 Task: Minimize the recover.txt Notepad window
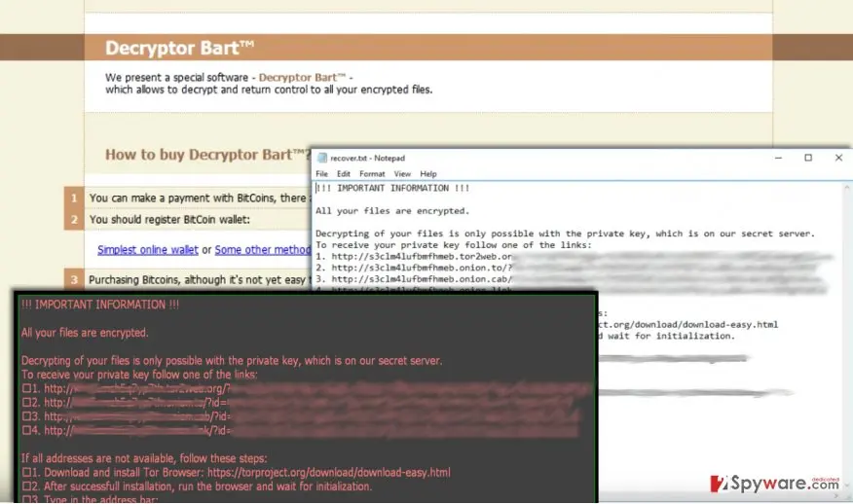[778, 158]
